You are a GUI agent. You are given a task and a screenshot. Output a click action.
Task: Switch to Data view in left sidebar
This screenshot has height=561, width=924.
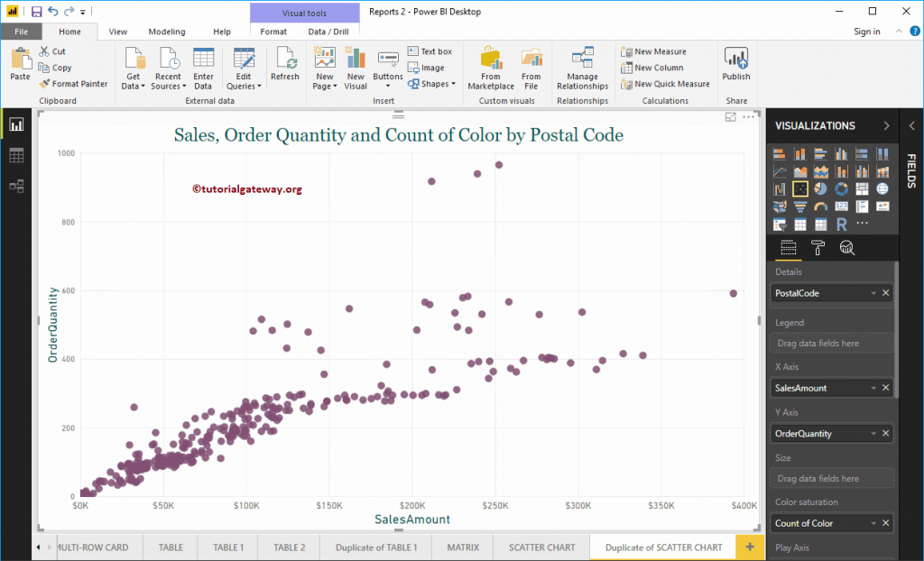(x=16, y=155)
